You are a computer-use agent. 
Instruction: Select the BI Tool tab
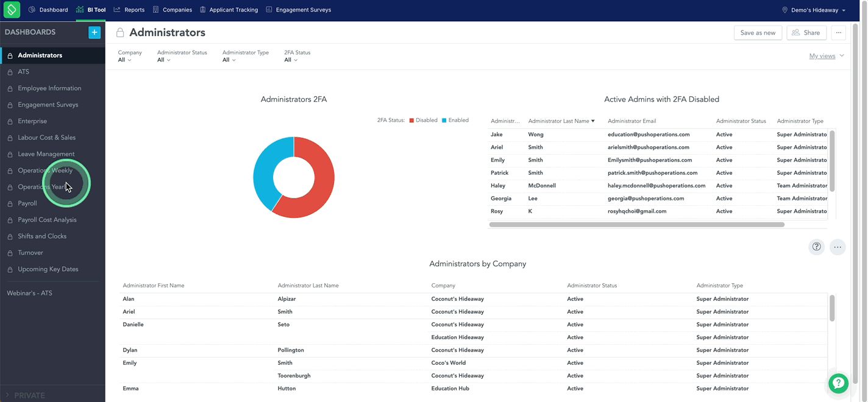[x=91, y=10]
